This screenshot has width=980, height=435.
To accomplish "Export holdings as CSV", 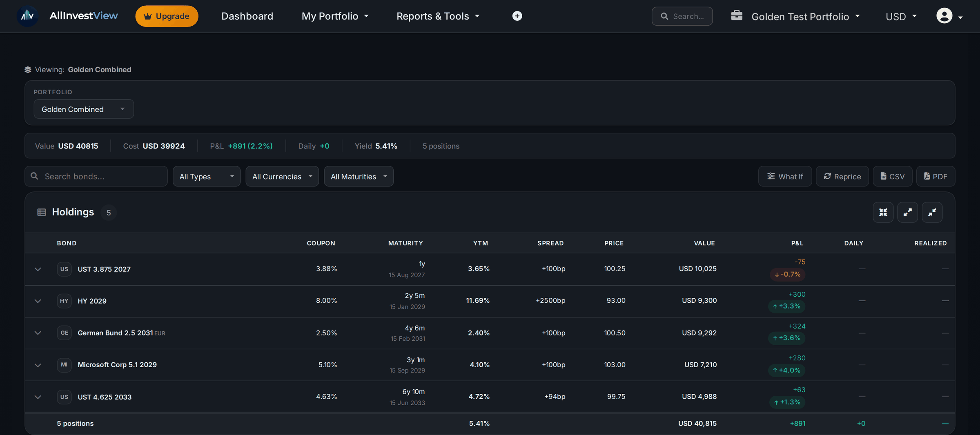I will (892, 176).
